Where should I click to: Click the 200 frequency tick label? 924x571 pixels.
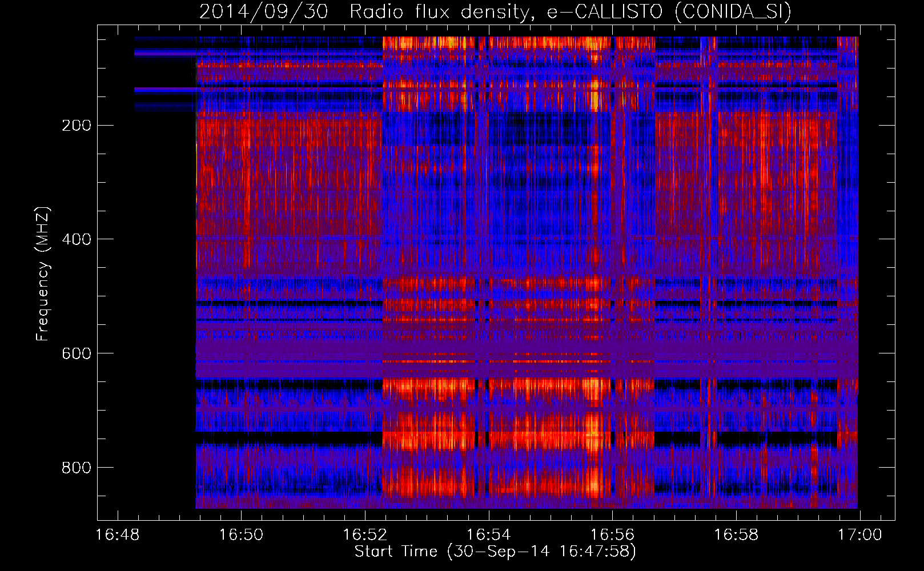pyautogui.click(x=77, y=126)
